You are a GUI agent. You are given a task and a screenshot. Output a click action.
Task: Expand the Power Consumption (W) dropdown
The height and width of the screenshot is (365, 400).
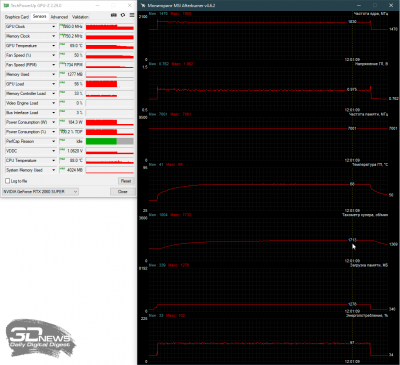pos(54,122)
